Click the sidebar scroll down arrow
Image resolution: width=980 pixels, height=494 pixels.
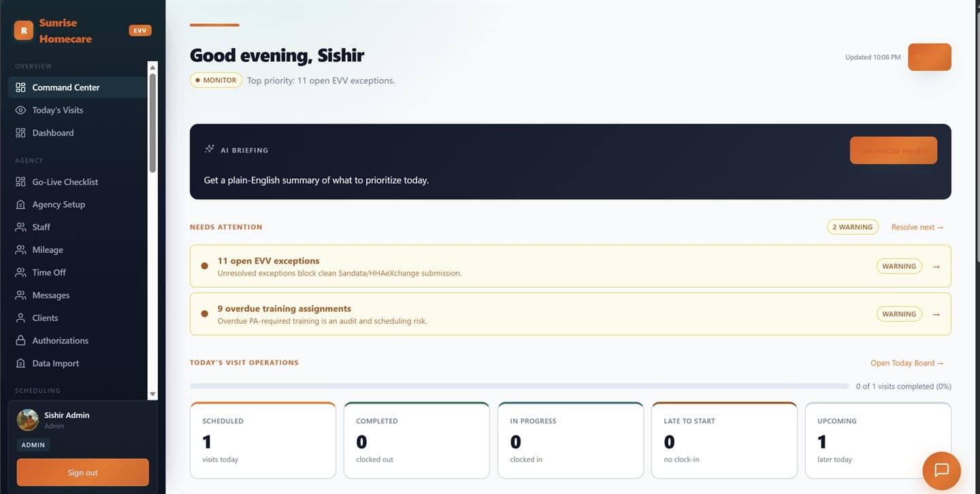[152, 394]
